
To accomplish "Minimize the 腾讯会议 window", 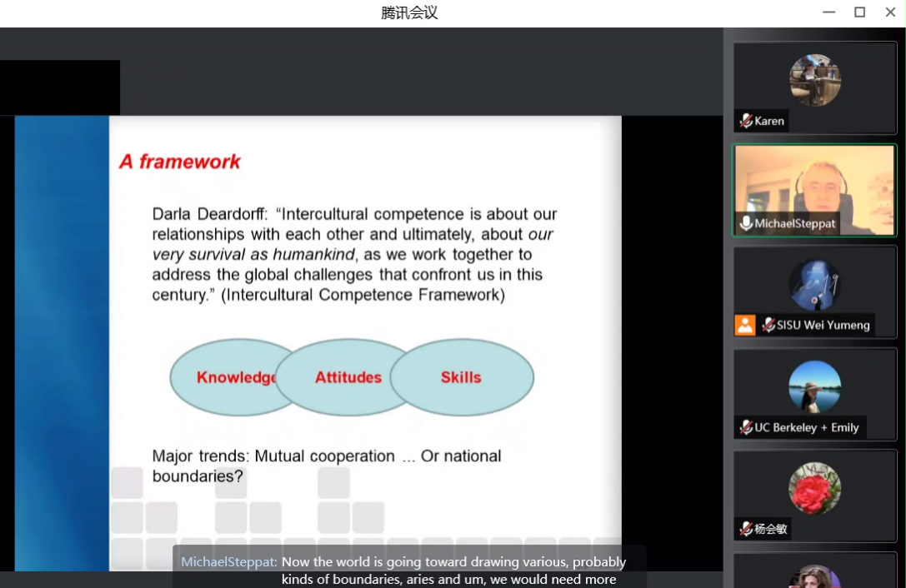I will coord(829,12).
